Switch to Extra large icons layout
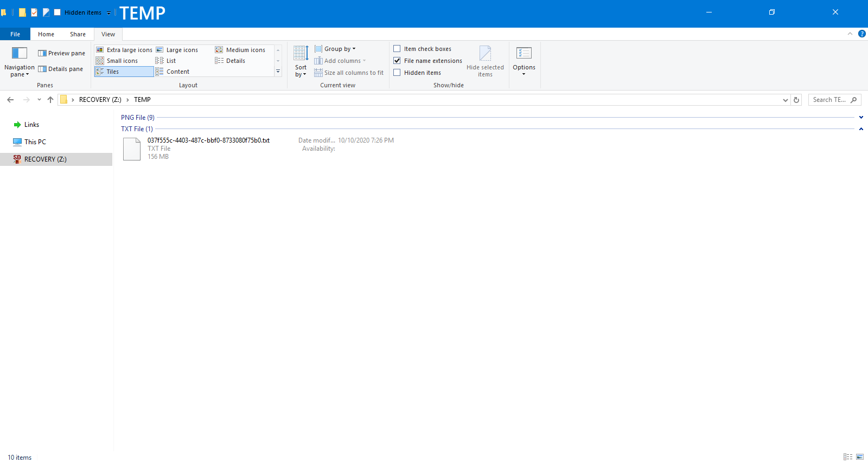Viewport: 868px width, 463px height. coord(124,50)
